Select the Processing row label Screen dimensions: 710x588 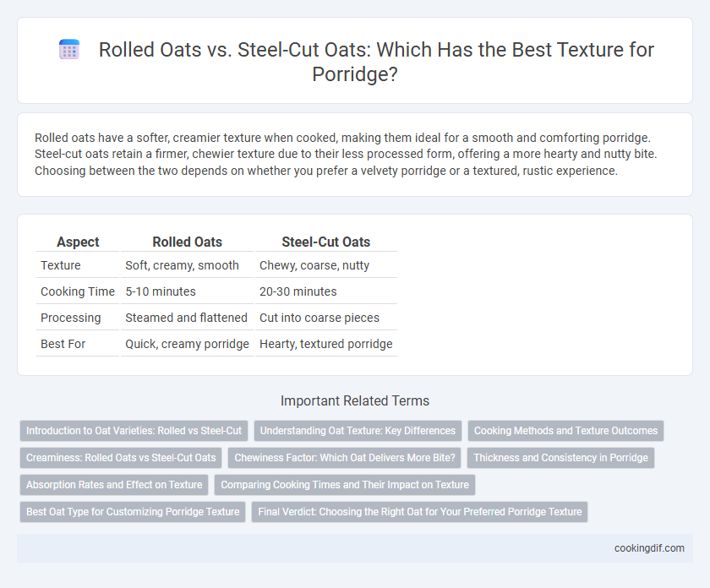pyautogui.click(x=71, y=318)
